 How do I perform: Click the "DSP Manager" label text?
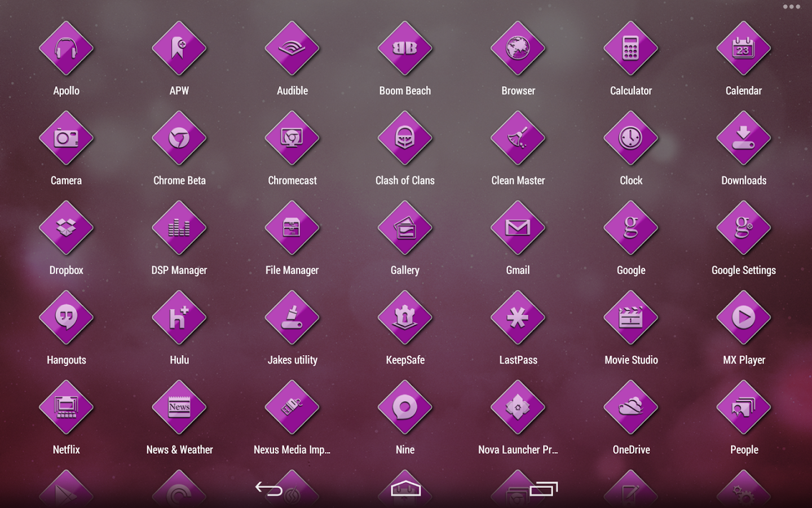pyautogui.click(x=179, y=270)
